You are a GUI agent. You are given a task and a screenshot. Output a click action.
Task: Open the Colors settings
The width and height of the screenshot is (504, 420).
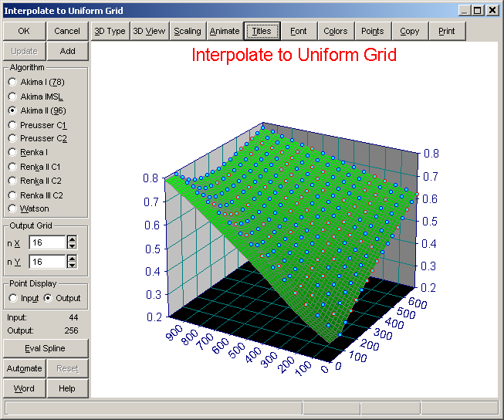coord(336,31)
